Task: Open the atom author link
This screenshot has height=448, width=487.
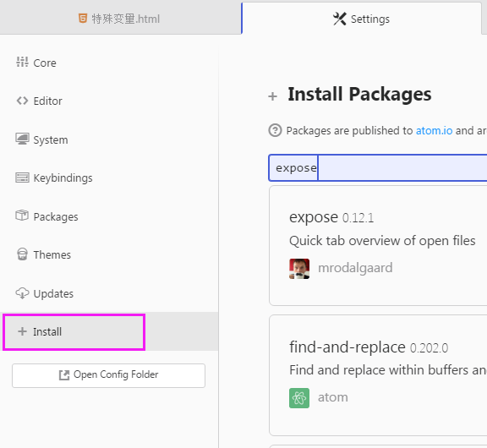Action: (333, 397)
